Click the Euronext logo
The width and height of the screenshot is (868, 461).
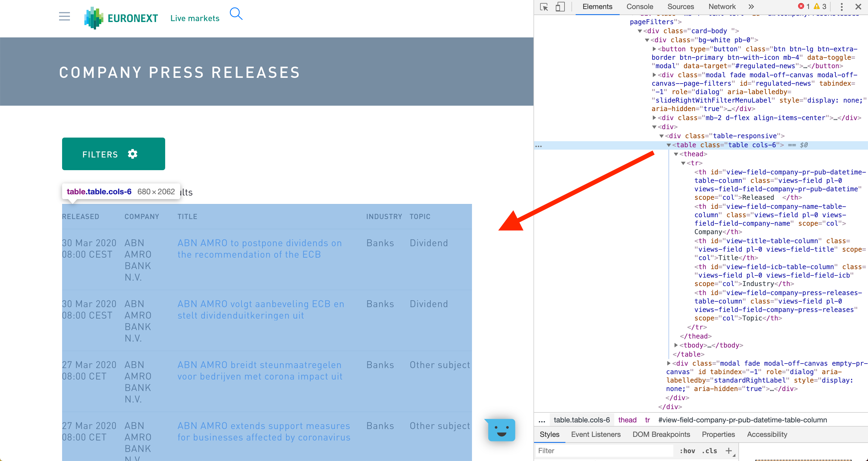(121, 18)
